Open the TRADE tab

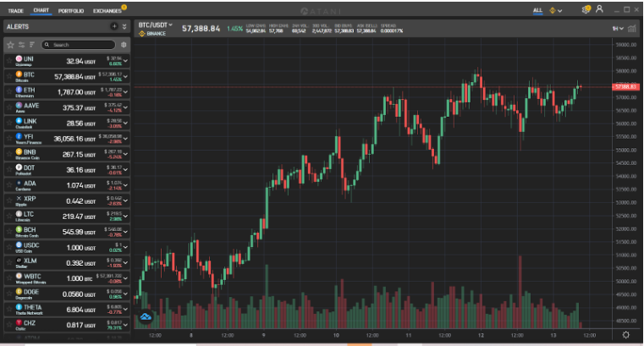(x=15, y=11)
